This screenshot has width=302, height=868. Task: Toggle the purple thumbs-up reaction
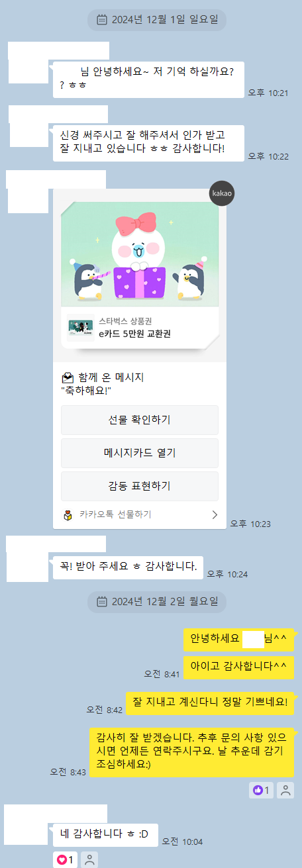(260, 790)
